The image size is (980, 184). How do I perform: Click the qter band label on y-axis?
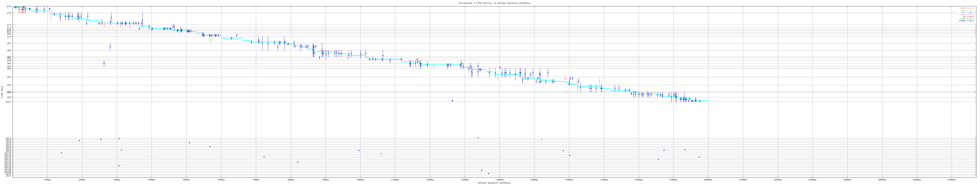(x=8, y=102)
